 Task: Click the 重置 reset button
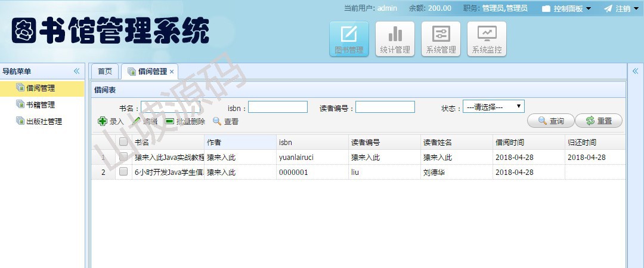pyautogui.click(x=599, y=121)
